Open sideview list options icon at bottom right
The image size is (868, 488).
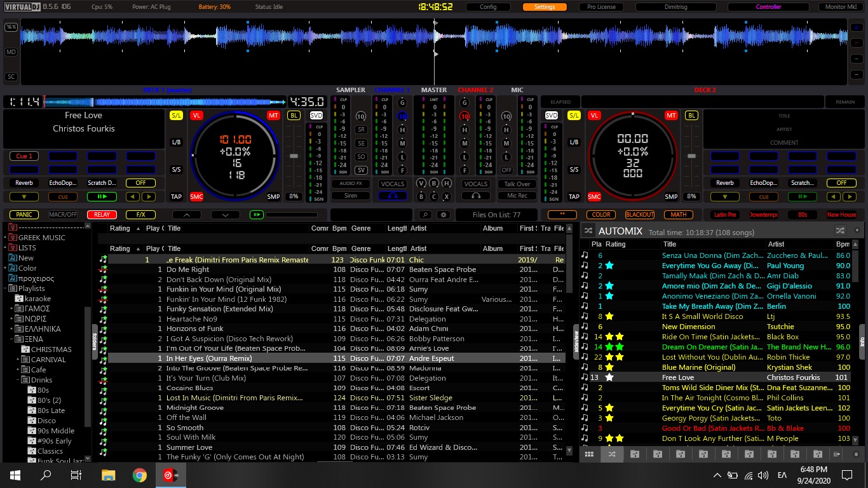(837, 454)
